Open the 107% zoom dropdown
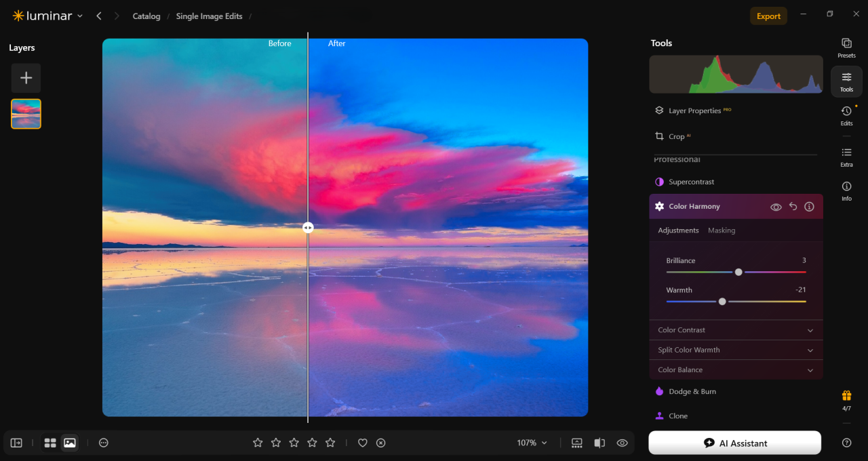Screen dimensions: 868x461 coord(532,443)
